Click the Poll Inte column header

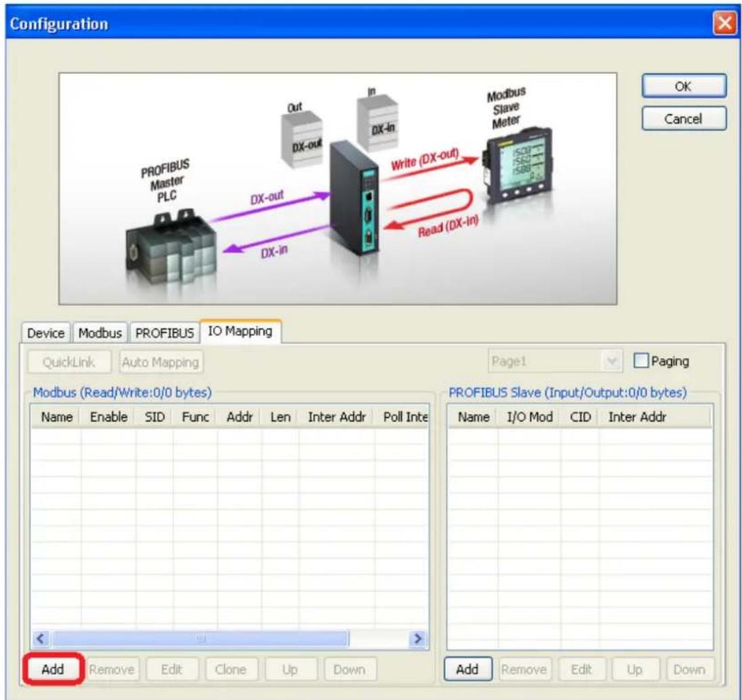click(x=401, y=417)
